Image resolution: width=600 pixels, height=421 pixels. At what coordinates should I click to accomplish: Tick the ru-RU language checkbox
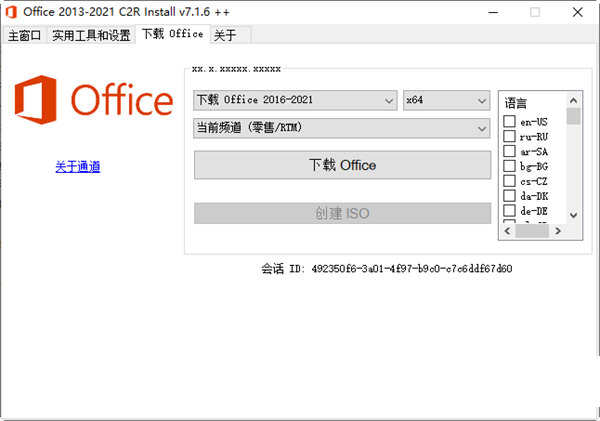tap(509, 137)
